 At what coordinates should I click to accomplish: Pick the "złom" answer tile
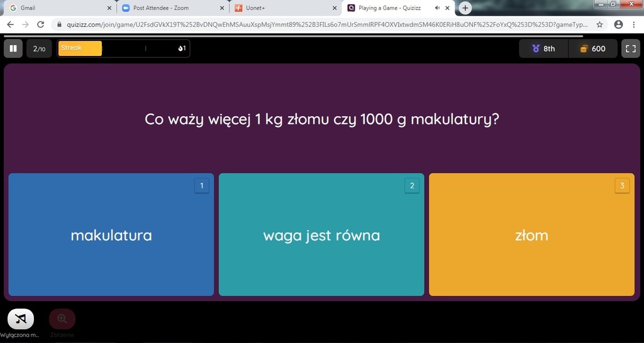coord(531,235)
